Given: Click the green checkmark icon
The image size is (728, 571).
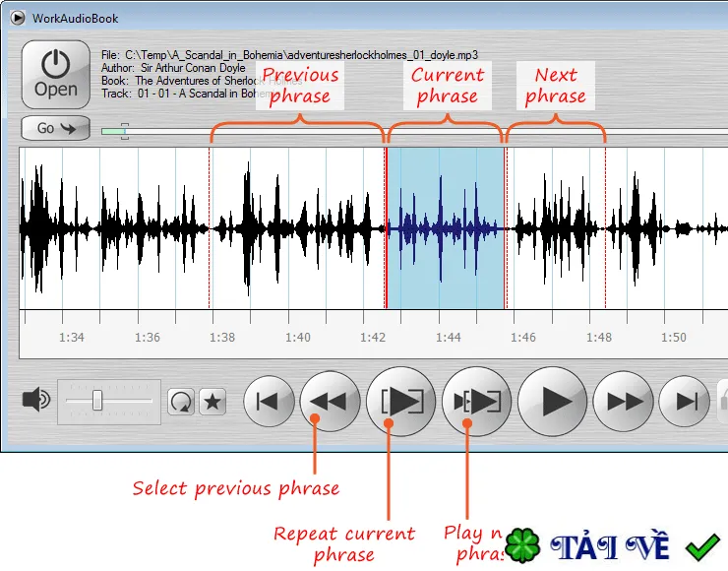Looking at the screenshot, I should 702,546.
